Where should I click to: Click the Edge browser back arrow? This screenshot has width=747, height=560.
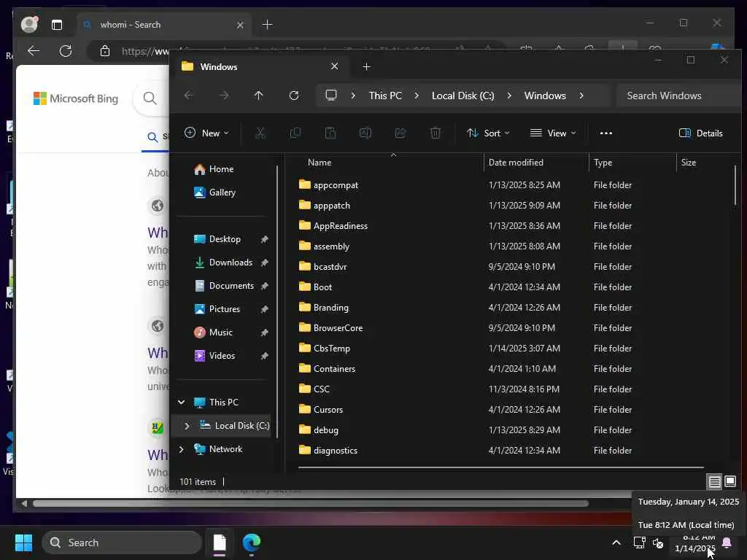point(34,51)
